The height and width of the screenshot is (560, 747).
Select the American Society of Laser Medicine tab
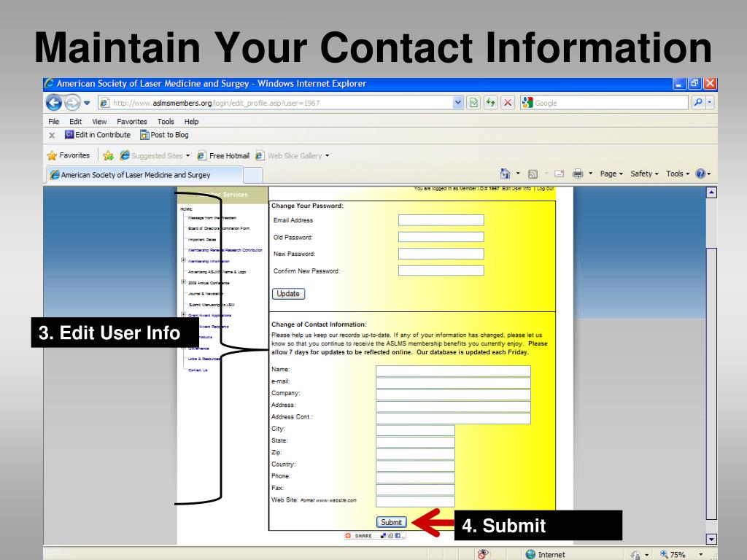click(x=144, y=175)
